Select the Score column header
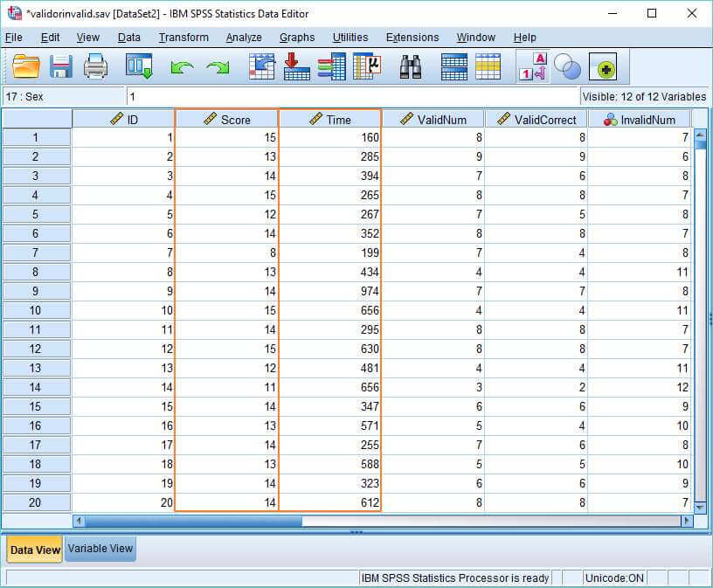This screenshot has height=588, width=713. (x=226, y=120)
